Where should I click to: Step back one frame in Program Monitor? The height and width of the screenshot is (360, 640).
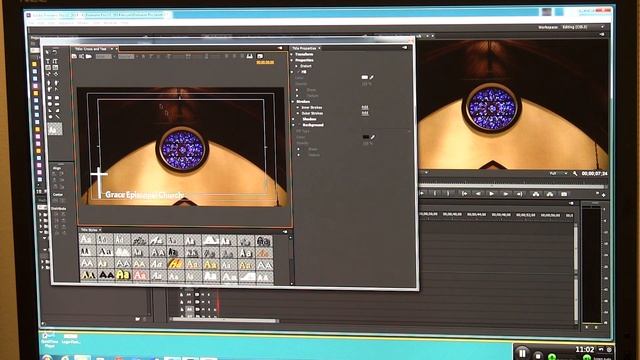478,194
